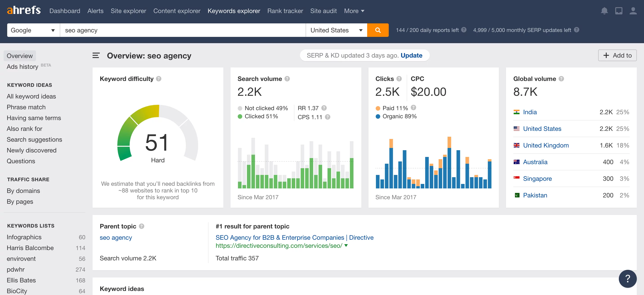
Task: Click Keyword difficulty help question icon
Action: [158, 79]
